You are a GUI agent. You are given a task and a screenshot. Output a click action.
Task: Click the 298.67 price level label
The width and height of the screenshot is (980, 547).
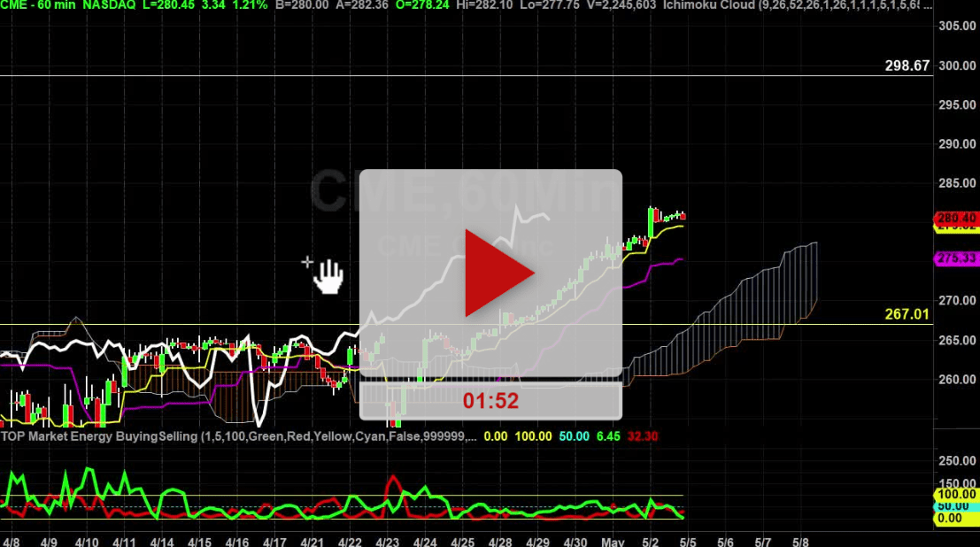click(x=907, y=65)
